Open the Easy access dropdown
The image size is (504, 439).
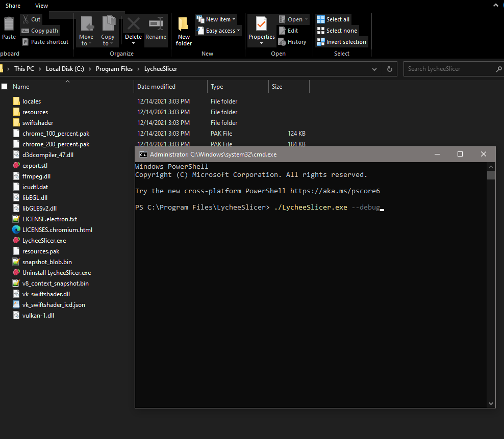click(x=218, y=30)
